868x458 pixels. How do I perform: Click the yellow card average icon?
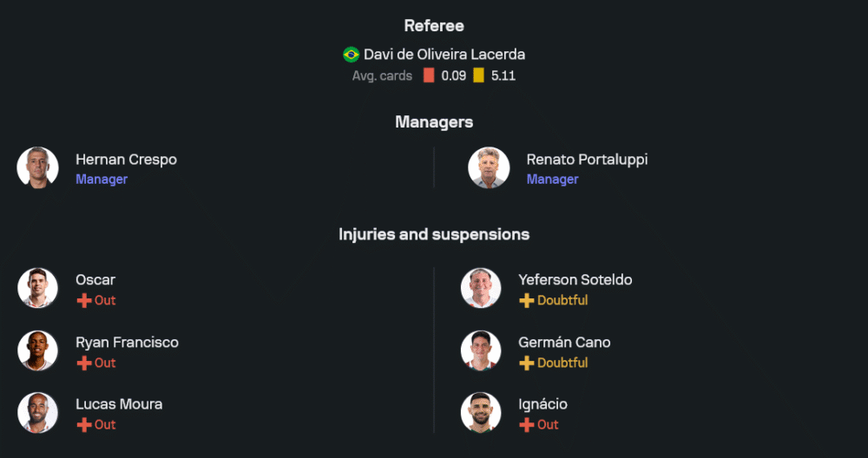[x=479, y=75]
